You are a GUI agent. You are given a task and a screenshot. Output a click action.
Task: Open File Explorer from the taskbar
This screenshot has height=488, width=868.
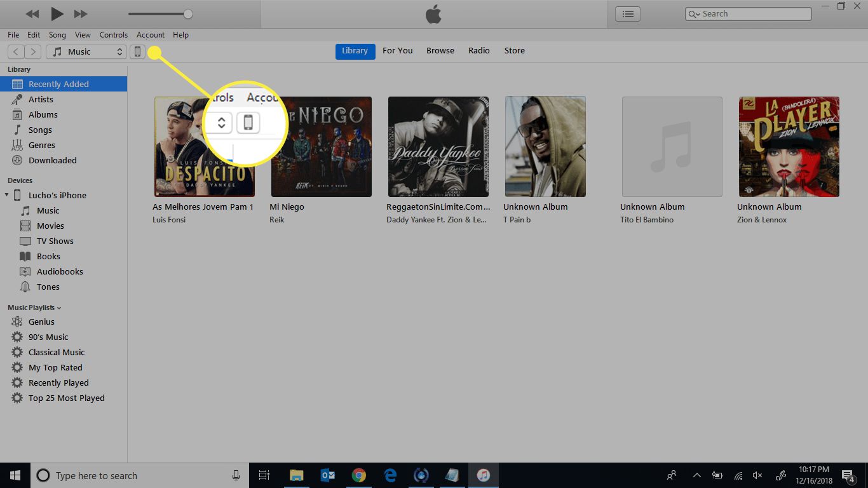click(297, 475)
